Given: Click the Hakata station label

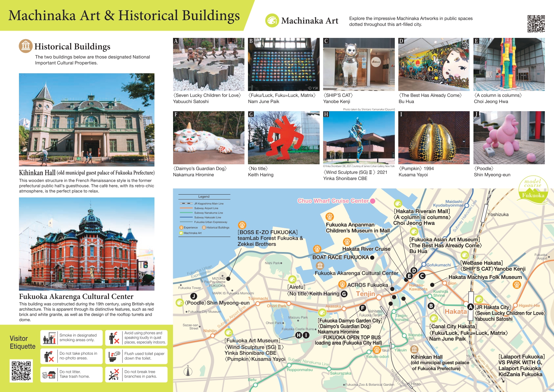Looking at the screenshot, I should [455, 311].
